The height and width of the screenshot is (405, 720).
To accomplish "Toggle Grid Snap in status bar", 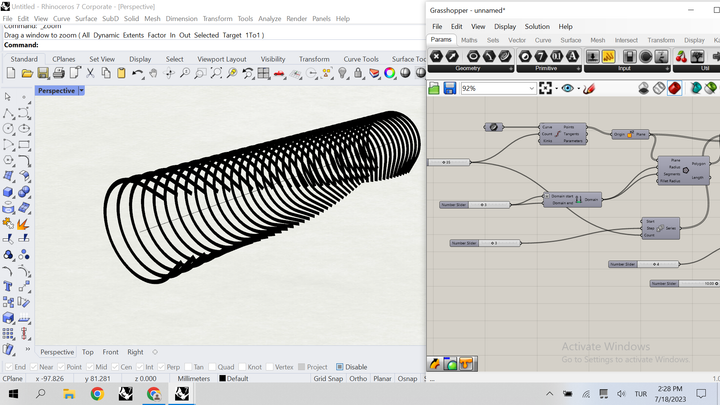I will 328,378.
